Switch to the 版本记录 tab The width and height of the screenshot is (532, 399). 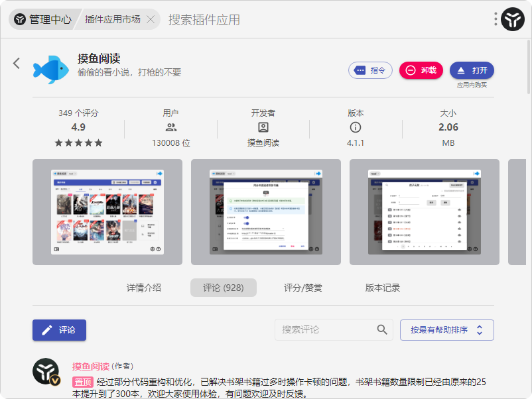point(382,288)
